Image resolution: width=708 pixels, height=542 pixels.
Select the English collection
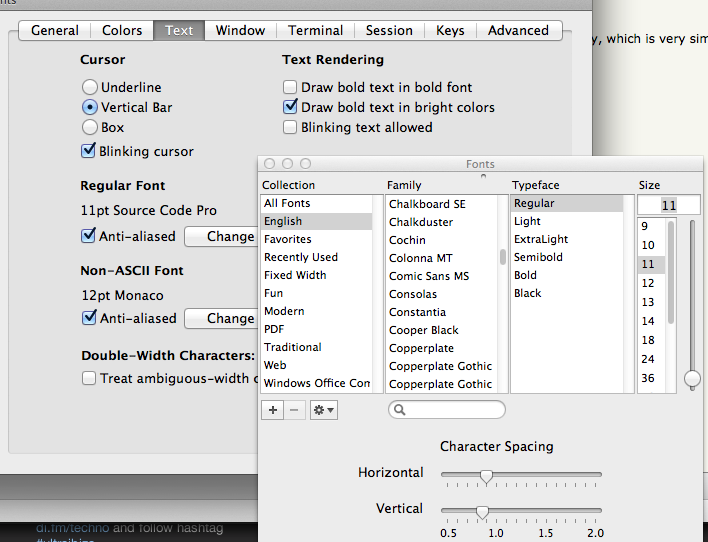click(x=316, y=221)
